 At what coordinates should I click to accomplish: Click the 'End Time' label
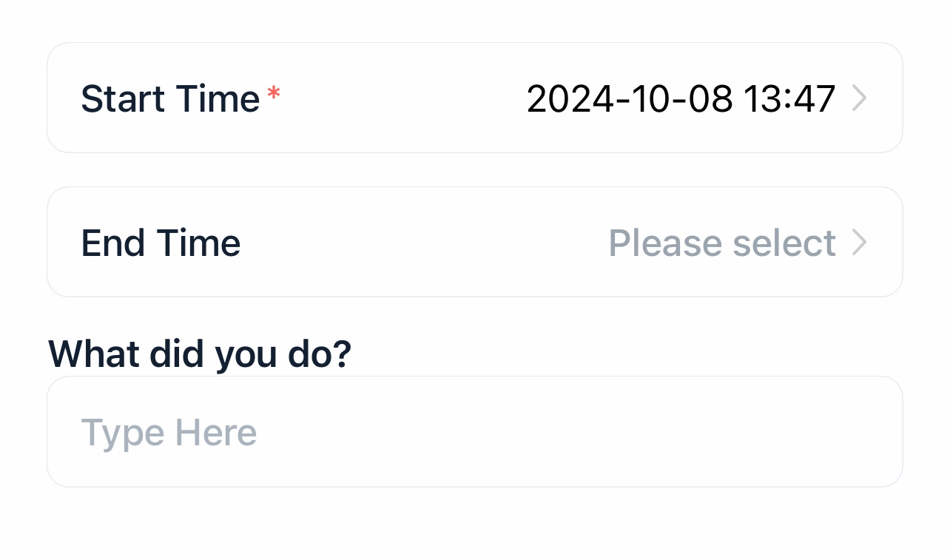click(161, 243)
